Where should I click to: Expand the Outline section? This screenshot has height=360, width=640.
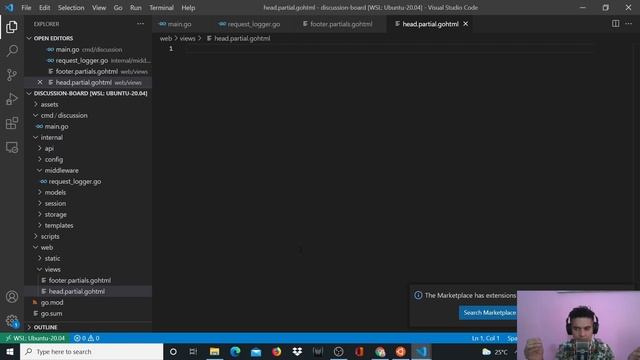coord(45,327)
